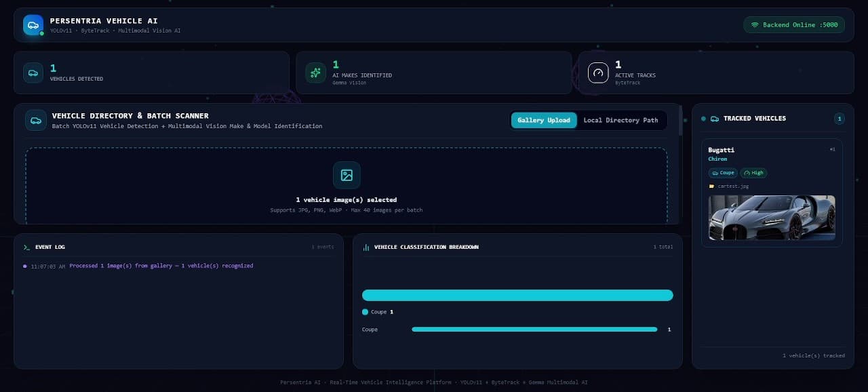Image resolution: width=868 pixels, height=392 pixels.
Task: Click the car icon beside Tracked Vehicles
Action: 715,119
